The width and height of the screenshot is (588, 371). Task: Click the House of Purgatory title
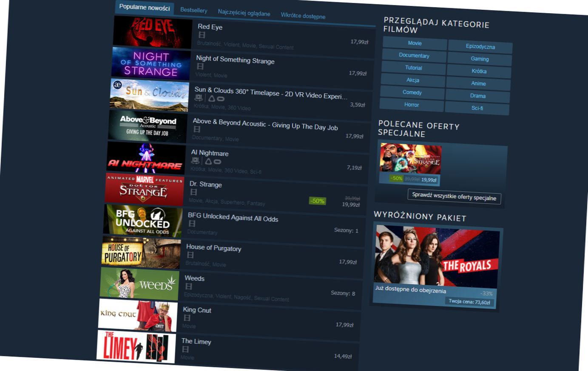tap(213, 248)
